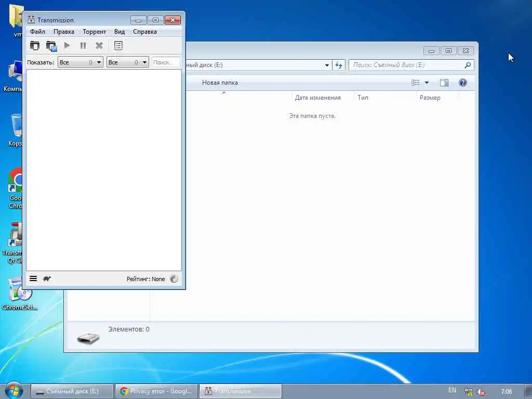
Task: Open the Вид menu
Action: click(x=119, y=32)
